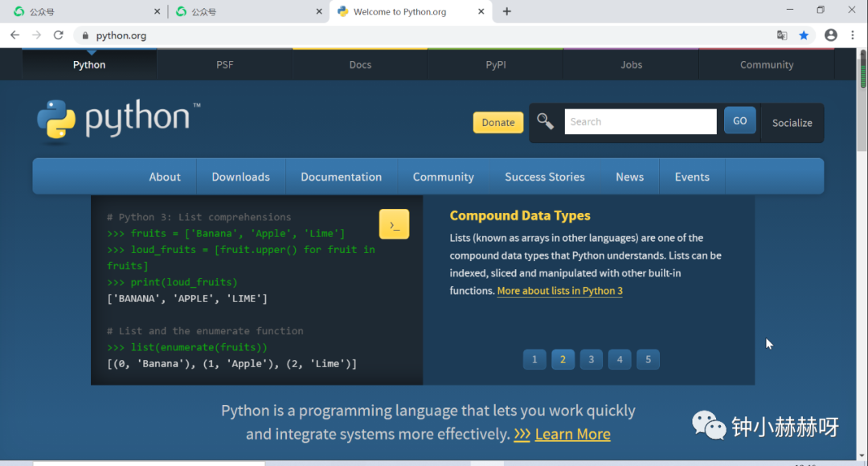The width and height of the screenshot is (868, 466).
Task: Close the second 公众号 tab
Action: tap(319, 11)
